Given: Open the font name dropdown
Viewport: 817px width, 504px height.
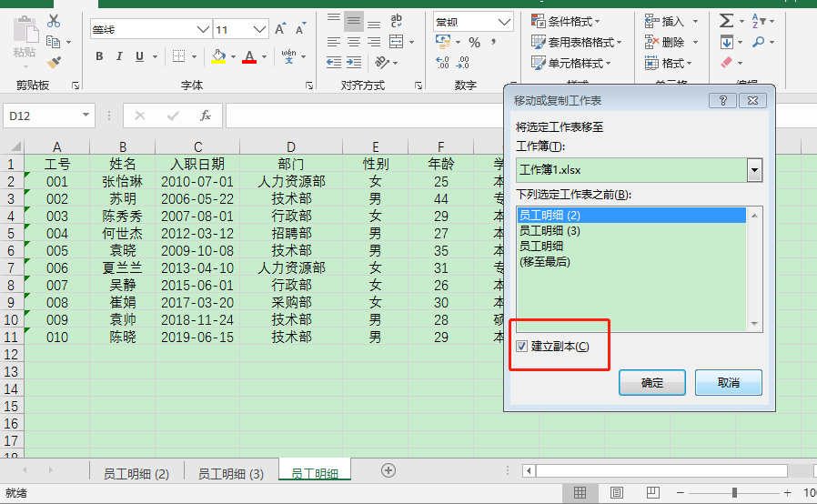Looking at the screenshot, I should (203, 29).
